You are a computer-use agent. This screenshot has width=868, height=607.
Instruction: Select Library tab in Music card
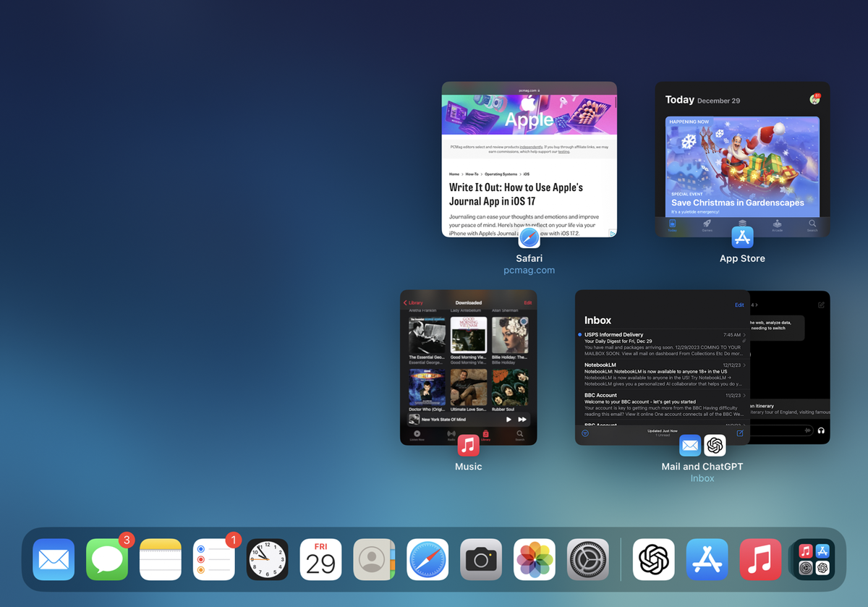(x=485, y=435)
